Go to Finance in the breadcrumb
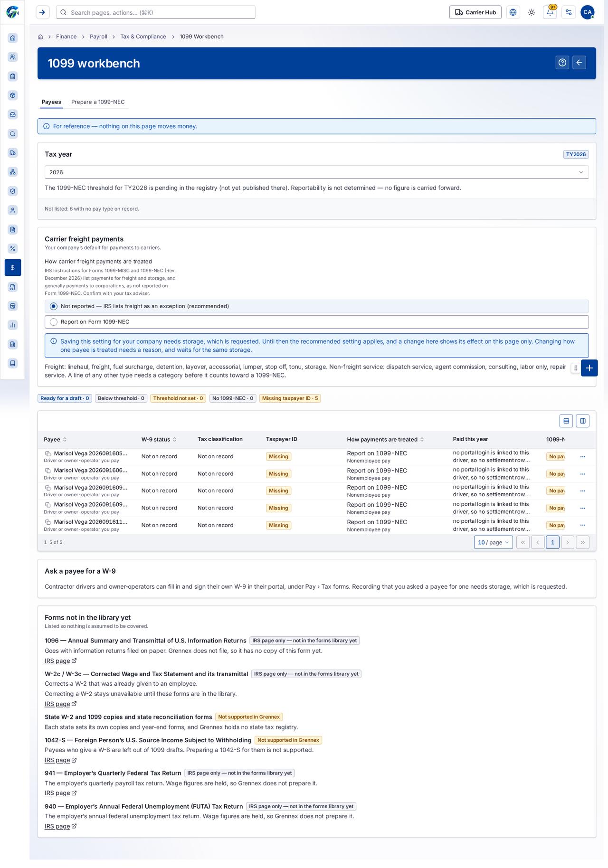608x868 pixels. [x=66, y=37]
